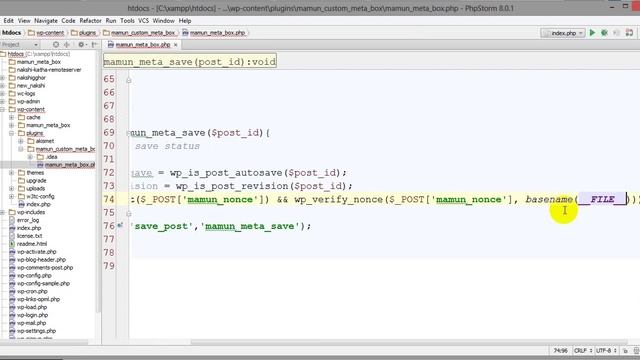
Task: Expand the themes folder node
Action: click(x=12, y=173)
